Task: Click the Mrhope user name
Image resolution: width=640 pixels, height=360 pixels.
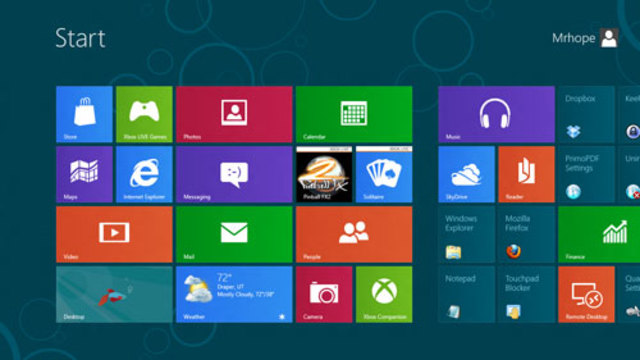Action: tap(573, 38)
